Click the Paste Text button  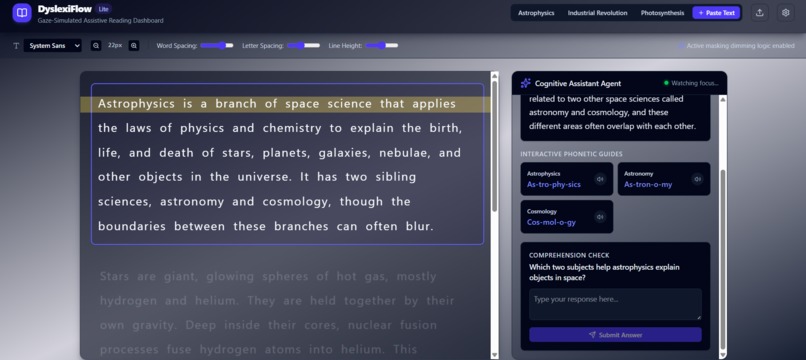[716, 13]
